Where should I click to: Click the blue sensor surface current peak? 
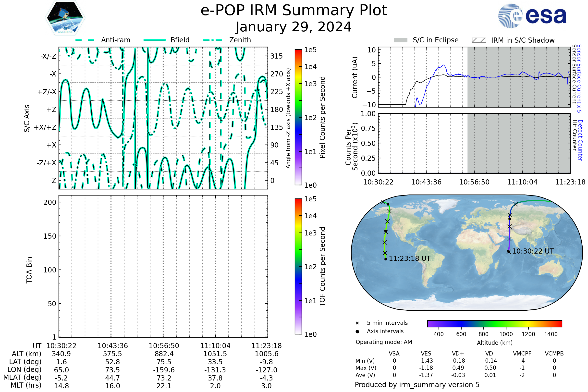coord(443,65)
